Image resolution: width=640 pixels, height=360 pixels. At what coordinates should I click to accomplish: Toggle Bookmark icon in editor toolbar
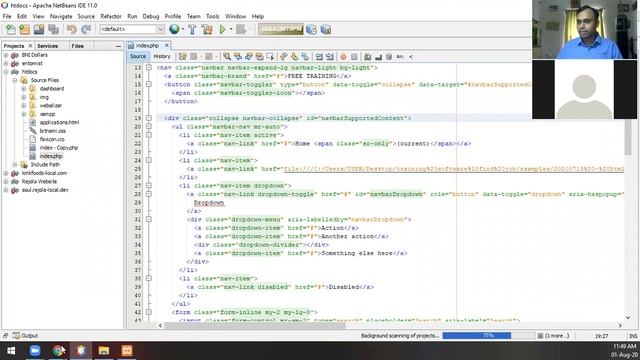point(305,57)
